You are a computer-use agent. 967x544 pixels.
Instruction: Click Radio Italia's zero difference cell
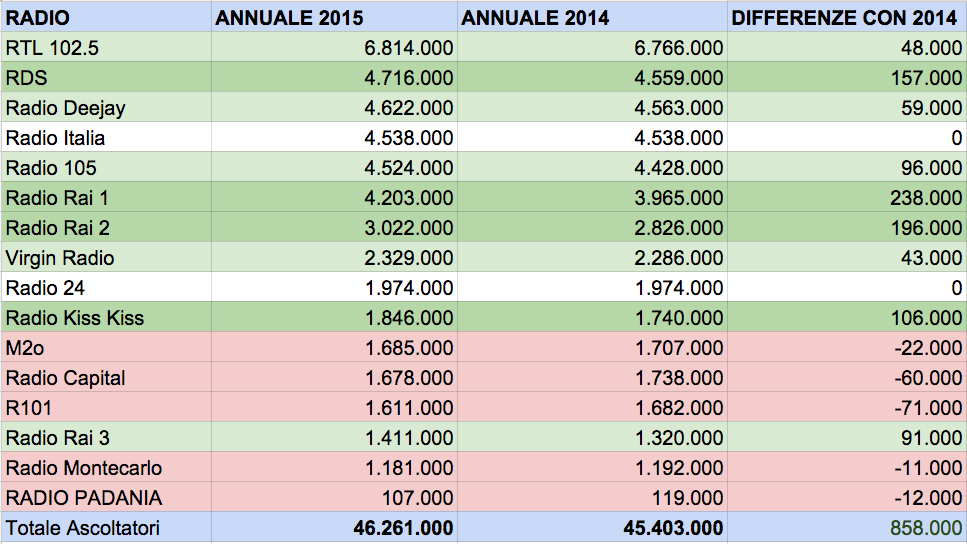click(x=846, y=138)
